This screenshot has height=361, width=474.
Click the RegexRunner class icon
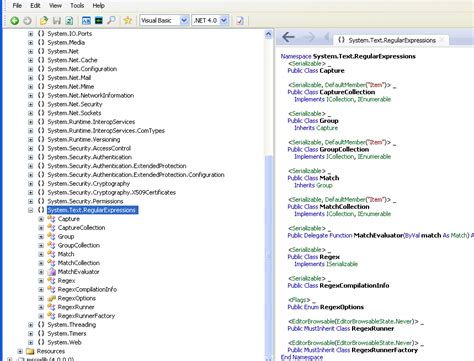51,307
